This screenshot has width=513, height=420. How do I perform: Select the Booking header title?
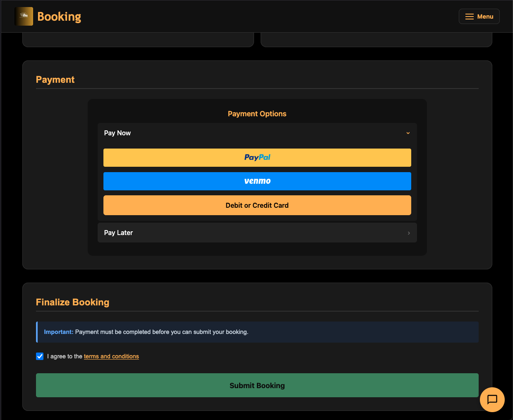point(59,16)
